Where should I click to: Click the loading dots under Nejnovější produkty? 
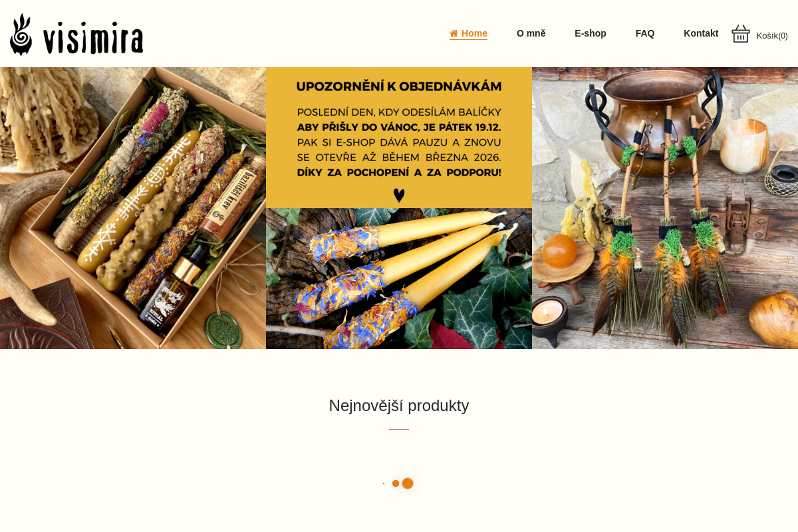[398, 483]
